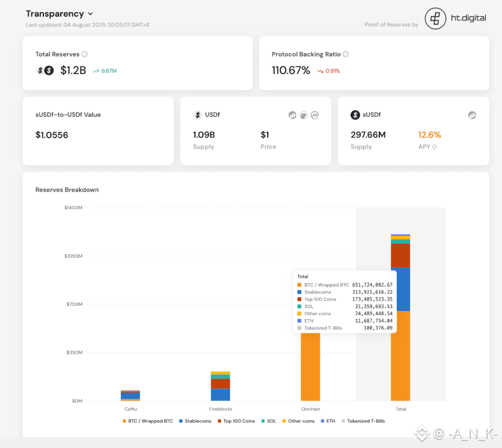Click the DefiLlama icon in sUSDf card

[x=472, y=115]
